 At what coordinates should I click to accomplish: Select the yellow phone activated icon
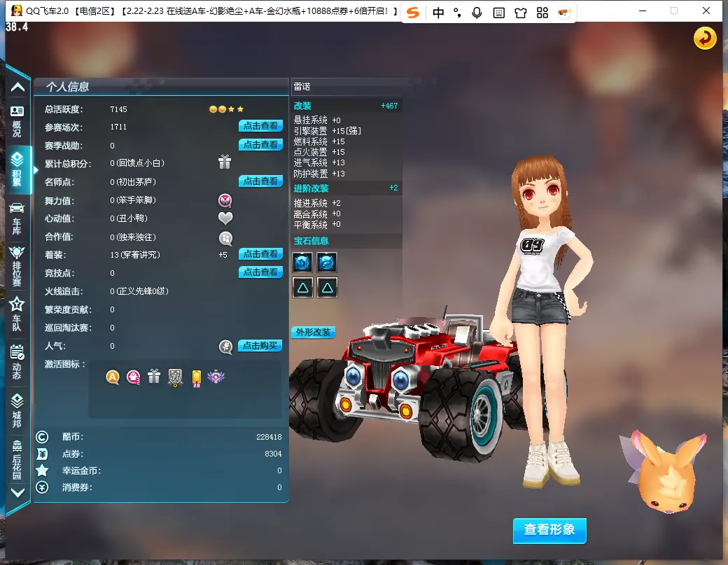197,378
